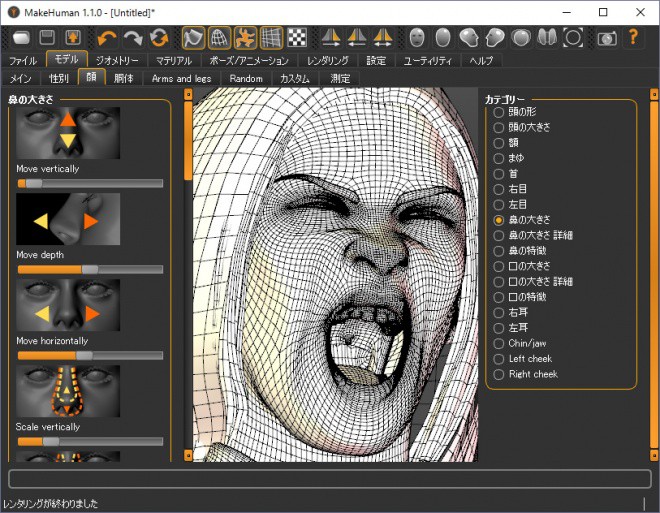Redo the last undone change

pos(133,38)
